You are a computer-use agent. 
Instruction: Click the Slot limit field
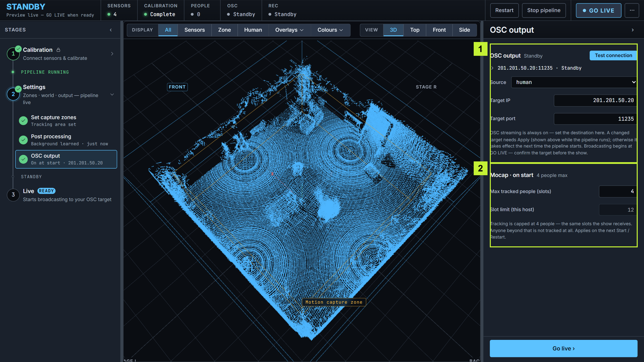[618, 210]
